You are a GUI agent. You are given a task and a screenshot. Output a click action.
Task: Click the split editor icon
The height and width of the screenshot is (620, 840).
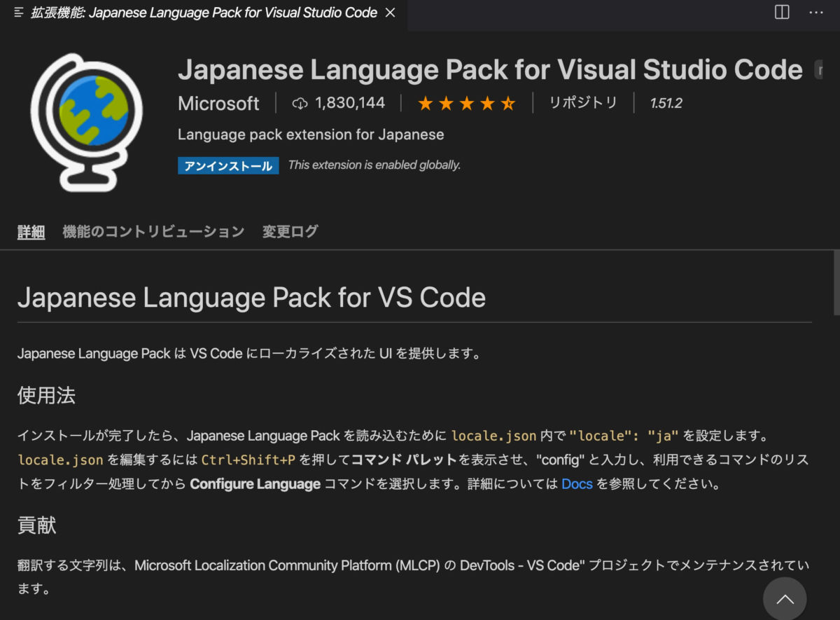pos(782,13)
